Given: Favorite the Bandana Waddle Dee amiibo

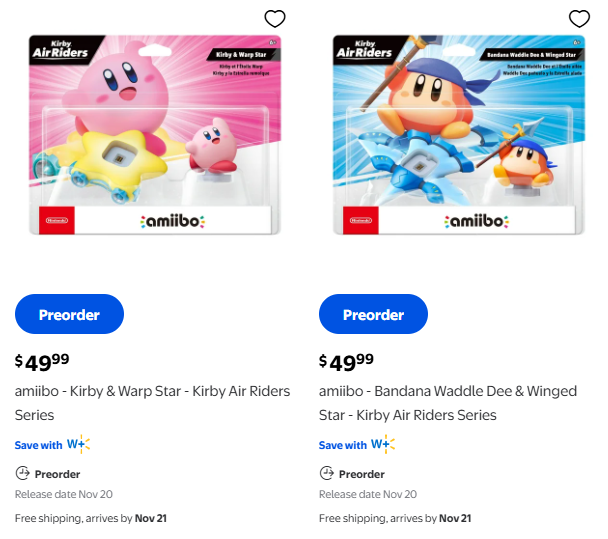Looking at the screenshot, I should tap(579, 19).
